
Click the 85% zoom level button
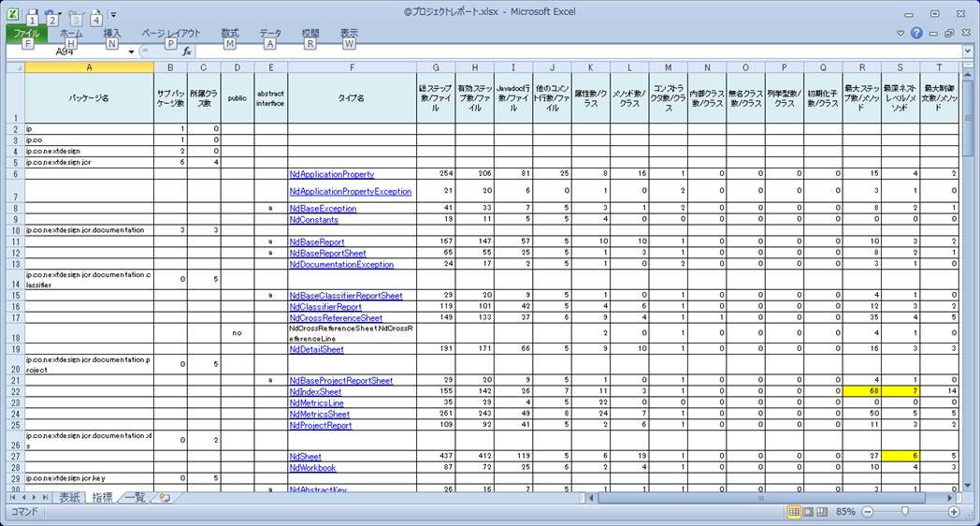[x=845, y=512]
